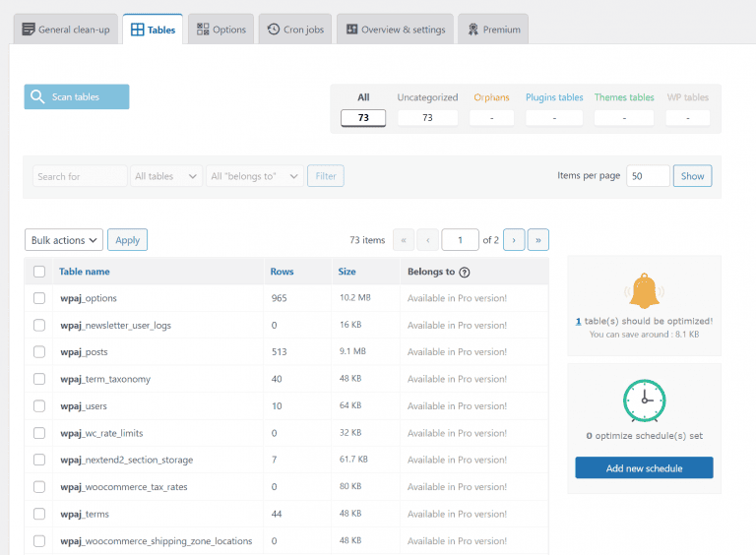Click the Search for input field
The image size is (756, 555).
coord(80,176)
